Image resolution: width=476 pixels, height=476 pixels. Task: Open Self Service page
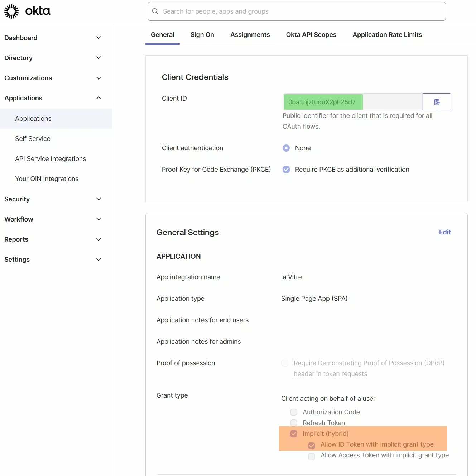tap(33, 139)
